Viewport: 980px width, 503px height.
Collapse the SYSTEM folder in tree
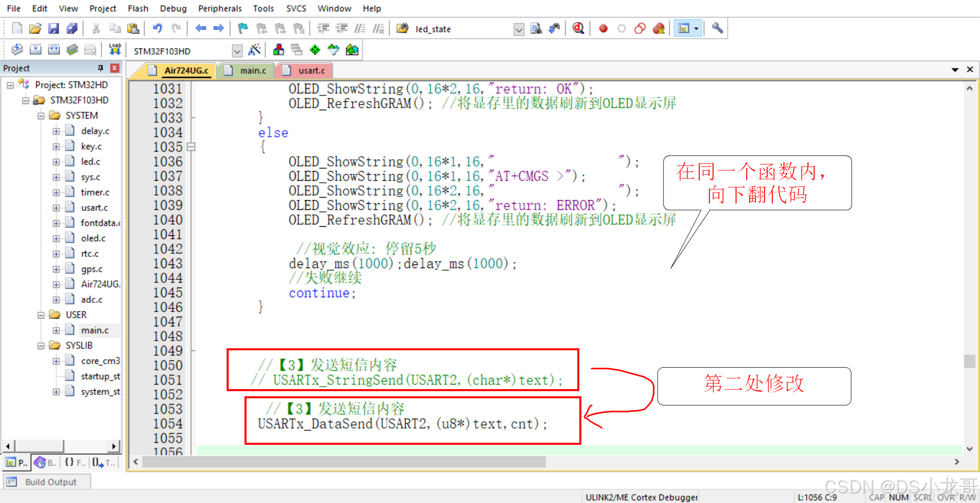pyautogui.click(x=41, y=116)
